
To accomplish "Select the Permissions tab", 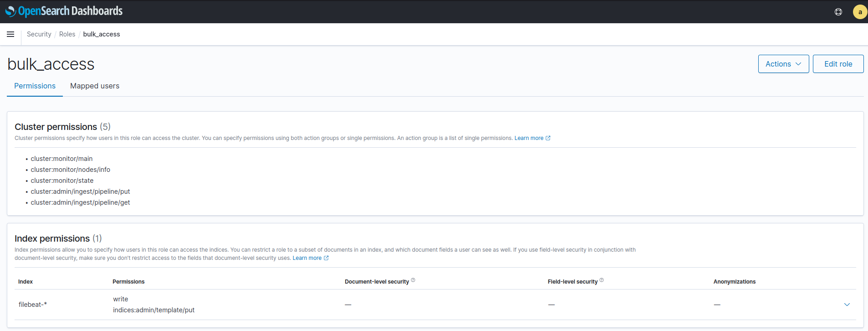I will coord(35,86).
